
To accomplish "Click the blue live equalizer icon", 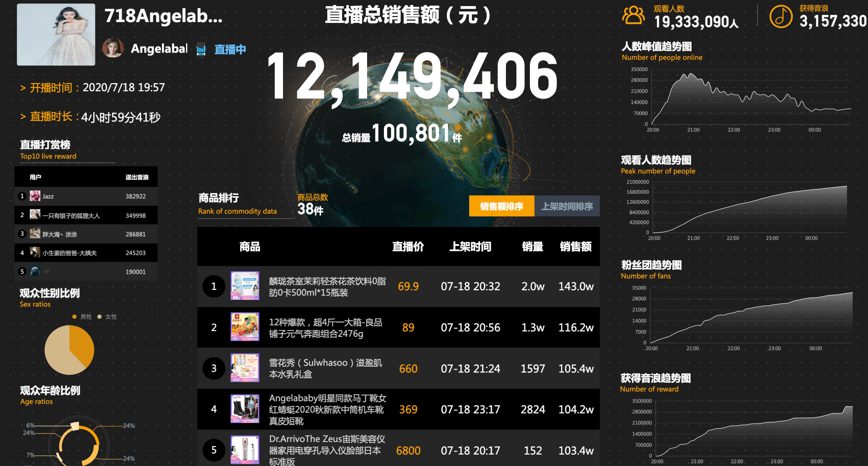I will click(201, 49).
